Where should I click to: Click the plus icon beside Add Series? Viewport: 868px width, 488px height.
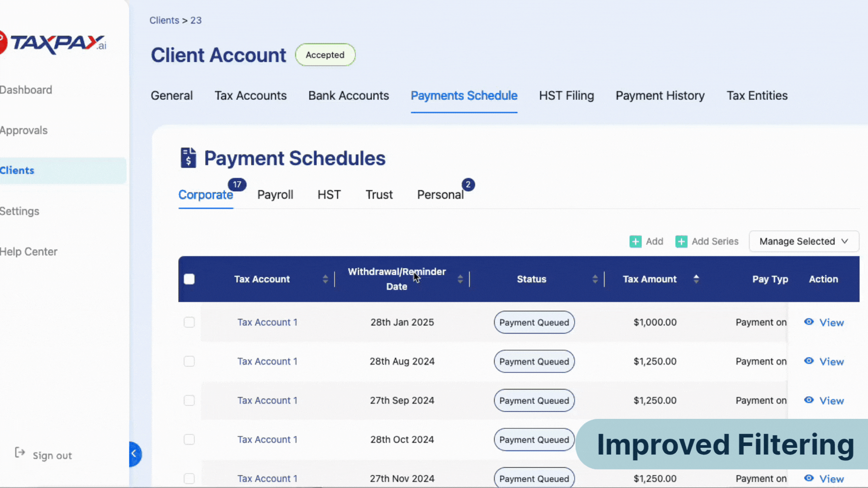[x=681, y=241]
